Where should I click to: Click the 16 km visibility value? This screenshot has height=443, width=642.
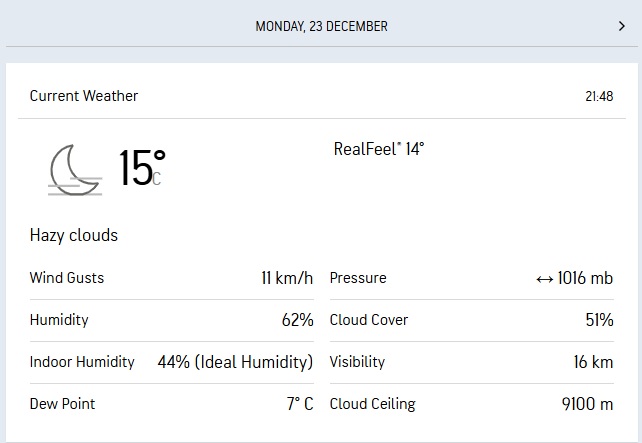(x=593, y=362)
